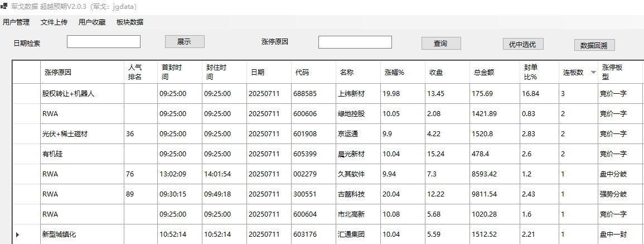Click the 数据回溯 button
The width and height of the screenshot is (644, 244).
point(594,45)
